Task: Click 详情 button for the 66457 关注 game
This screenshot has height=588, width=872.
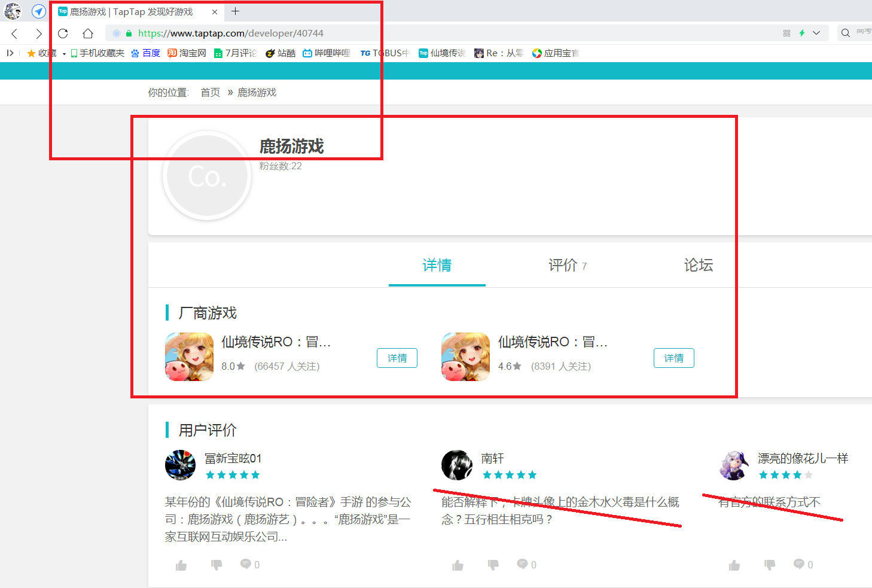Action: pos(397,358)
